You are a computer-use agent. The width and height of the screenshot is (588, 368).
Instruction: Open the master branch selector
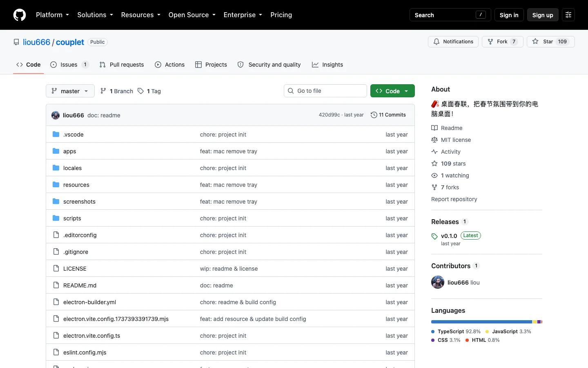(x=70, y=91)
